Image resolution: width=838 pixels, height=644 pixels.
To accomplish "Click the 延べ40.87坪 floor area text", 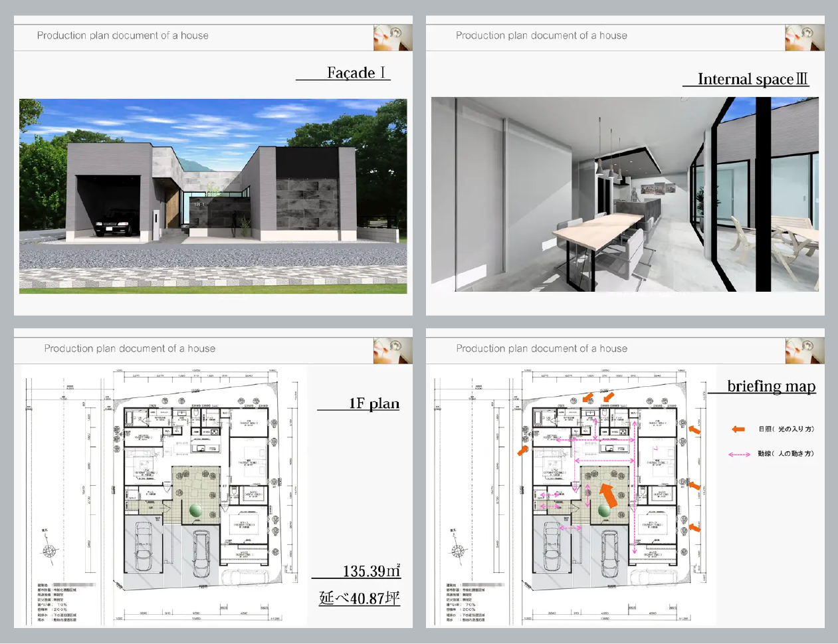I will coord(359,598).
